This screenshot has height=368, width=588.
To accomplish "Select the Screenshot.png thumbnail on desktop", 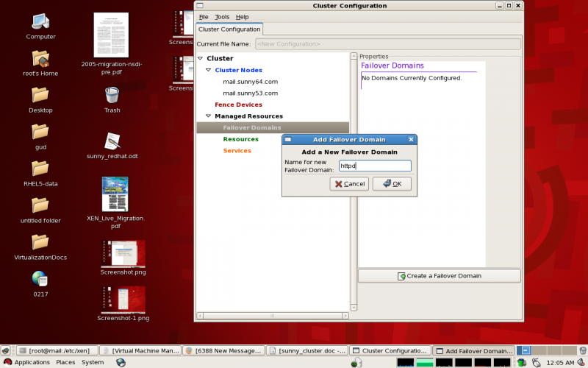I will click(x=123, y=253).
